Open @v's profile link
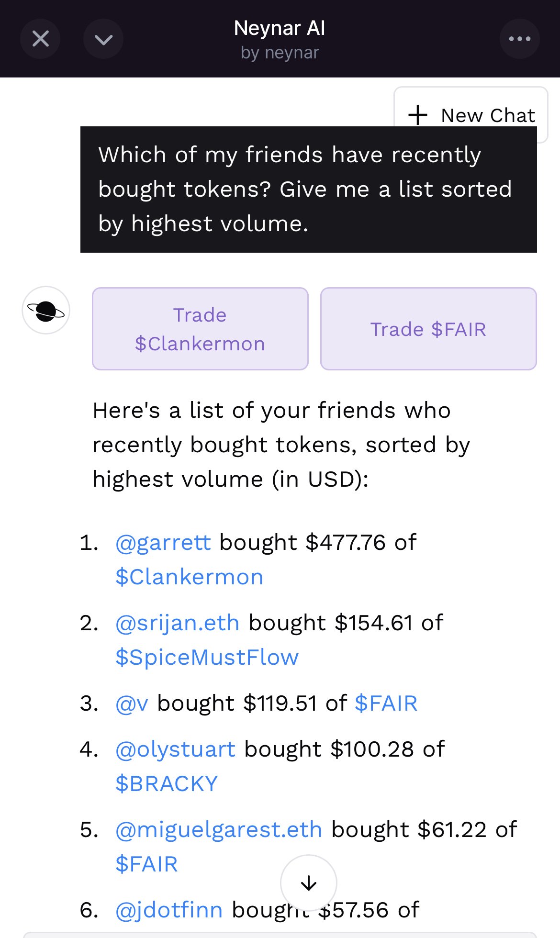This screenshot has width=560, height=938. 132,703
